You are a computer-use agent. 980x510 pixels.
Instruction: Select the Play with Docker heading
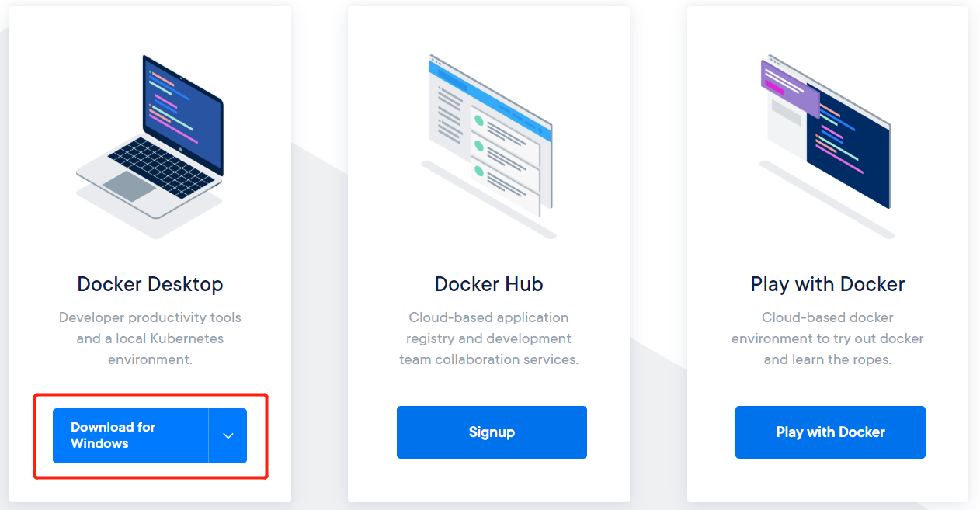827,284
